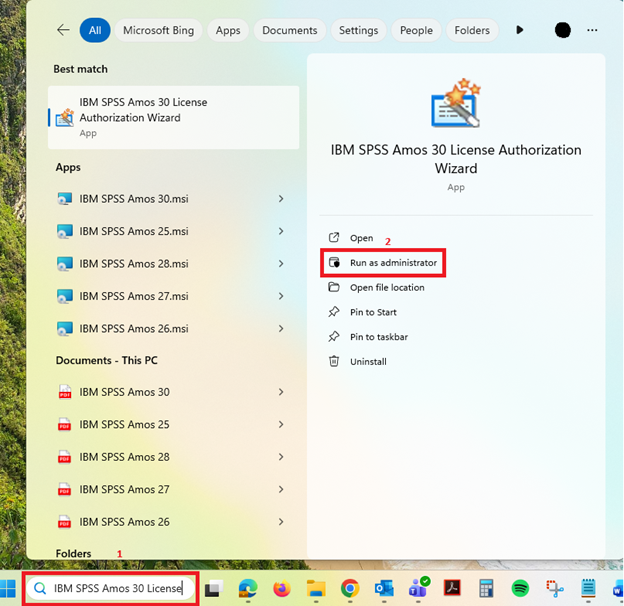This screenshot has height=606, width=624.
Task: Open the Settings search filter
Action: pyautogui.click(x=358, y=30)
